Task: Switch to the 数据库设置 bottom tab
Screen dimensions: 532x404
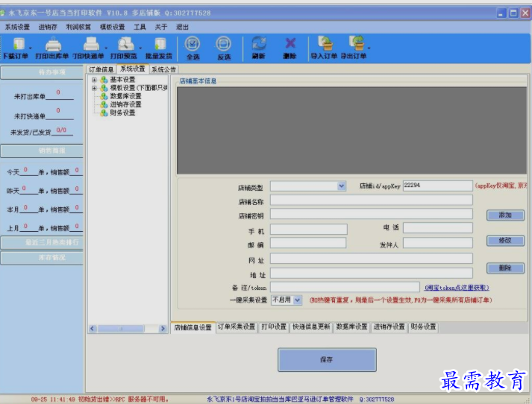Action: click(x=352, y=326)
